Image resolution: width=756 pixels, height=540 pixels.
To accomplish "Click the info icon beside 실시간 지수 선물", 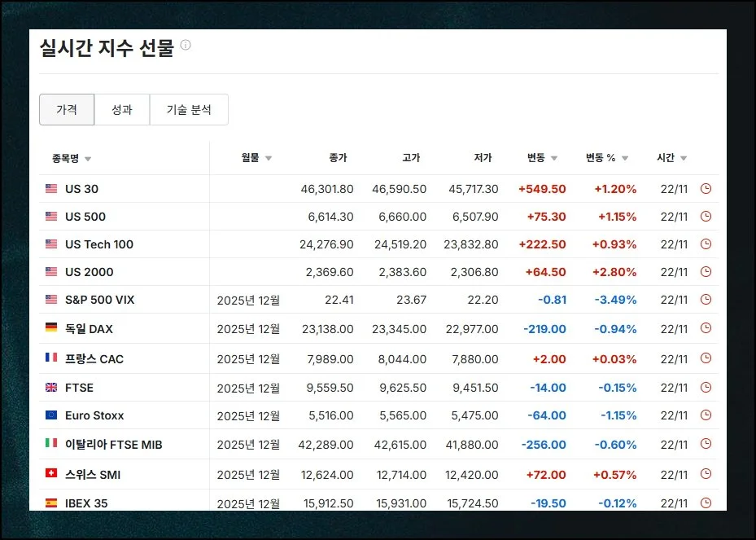I will coord(186,46).
